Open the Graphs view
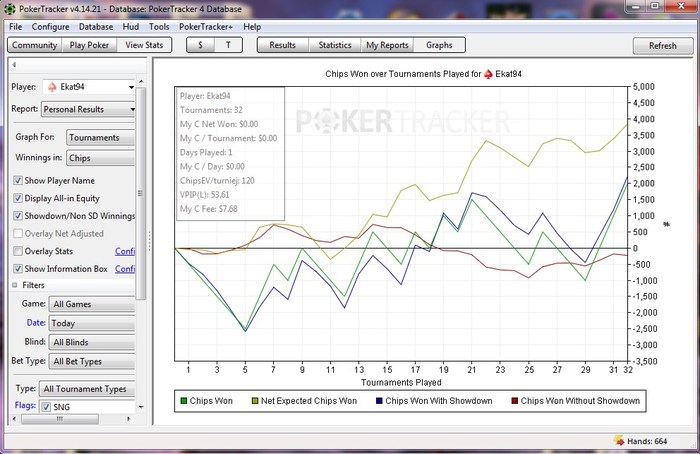 click(x=439, y=45)
